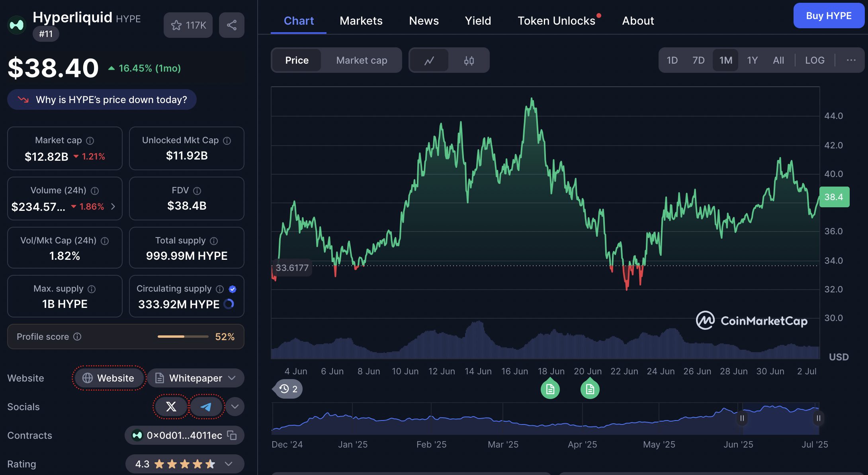The image size is (868, 475).
Task: Expand the Whitepaper dropdown
Action: pos(195,378)
